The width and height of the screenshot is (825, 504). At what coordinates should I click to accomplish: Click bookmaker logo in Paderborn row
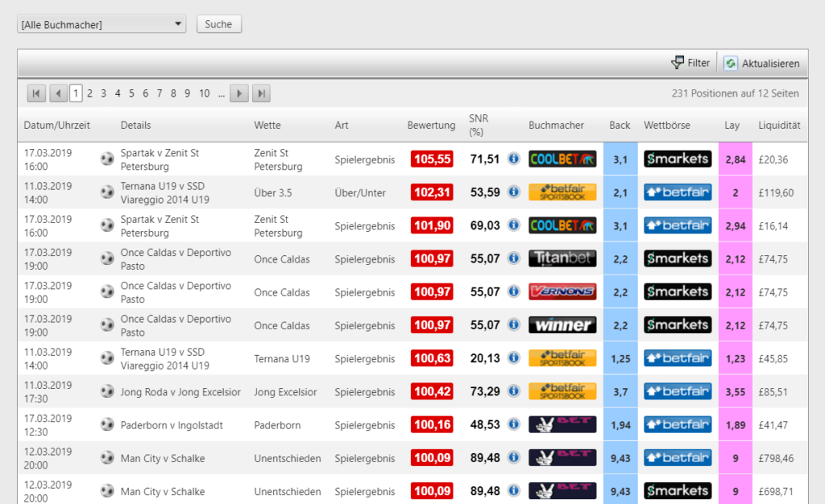562,424
